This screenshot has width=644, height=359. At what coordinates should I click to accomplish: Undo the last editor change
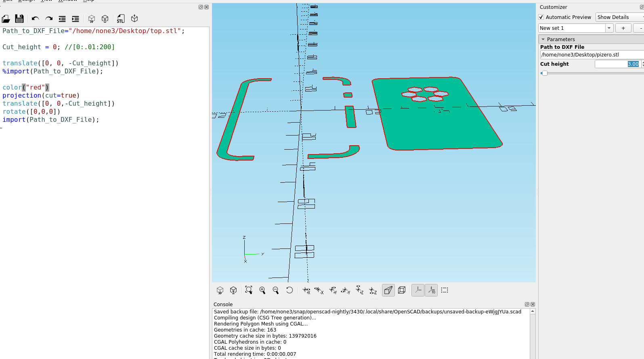click(x=35, y=19)
